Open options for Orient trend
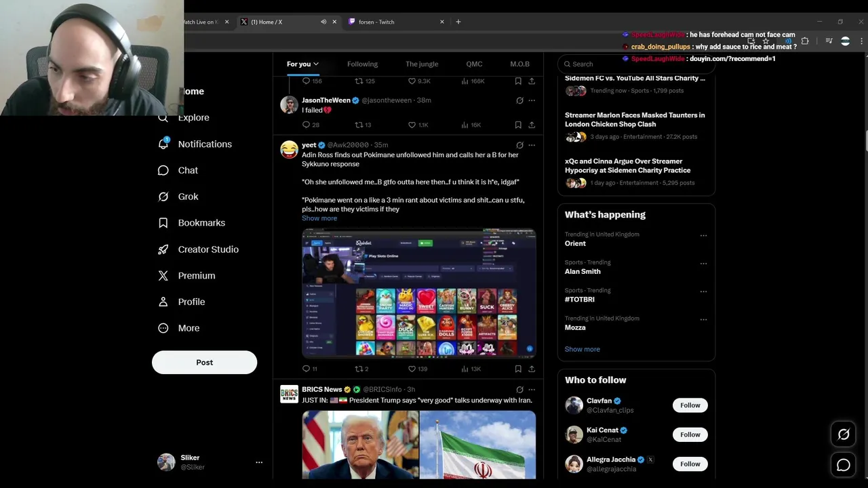The image size is (868, 488). (x=703, y=236)
